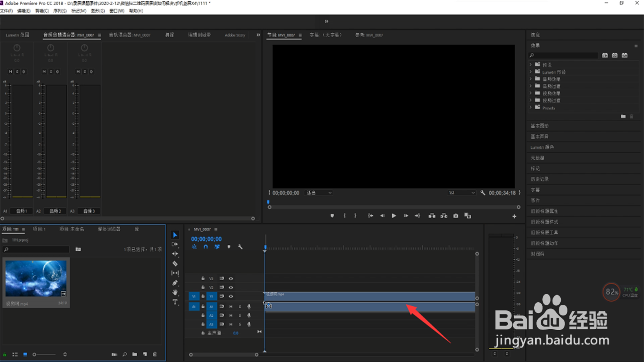
Task: Toggle insert as nest or individual clips
Action: (194, 247)
